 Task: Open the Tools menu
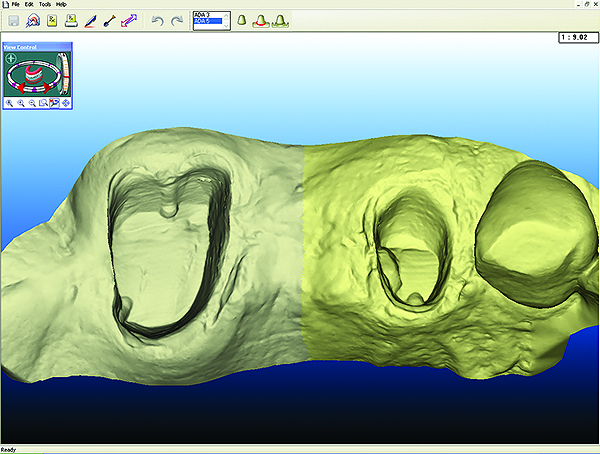pyautogui.click(x=44, y=4)
